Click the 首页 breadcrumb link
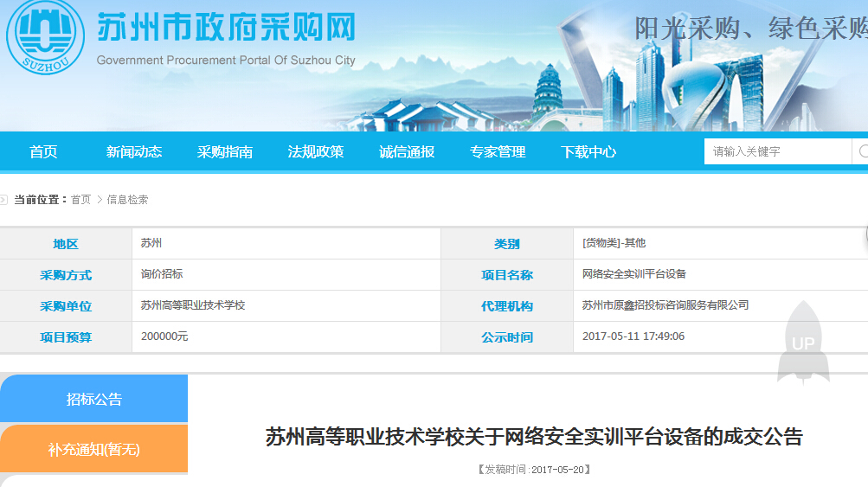The height and width of the screenshot is (487, 868). (80, 200)
